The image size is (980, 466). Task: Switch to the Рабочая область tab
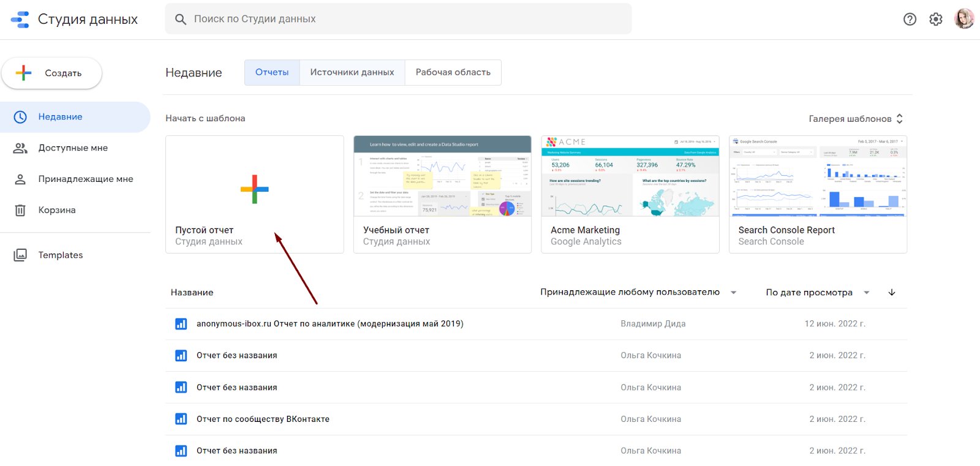(x=453, y=72)
